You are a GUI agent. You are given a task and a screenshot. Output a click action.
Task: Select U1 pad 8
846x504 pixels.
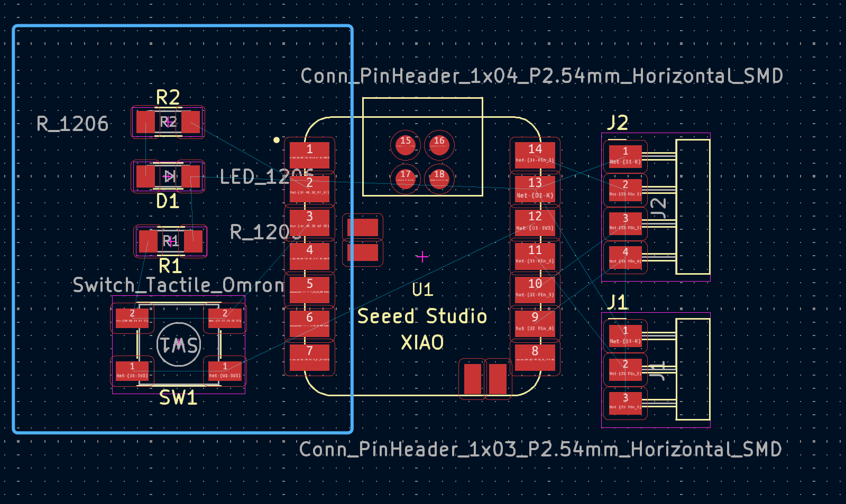tap(535, 357)
